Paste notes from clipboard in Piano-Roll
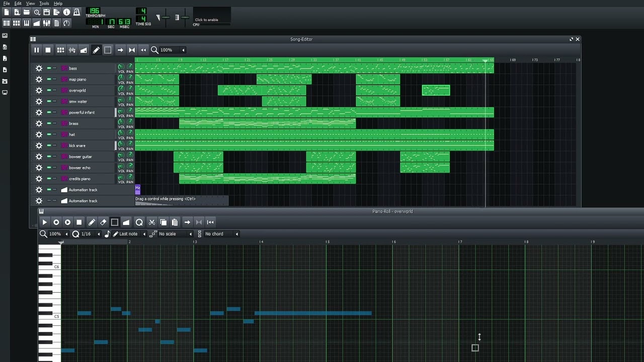 coord(175,222)
